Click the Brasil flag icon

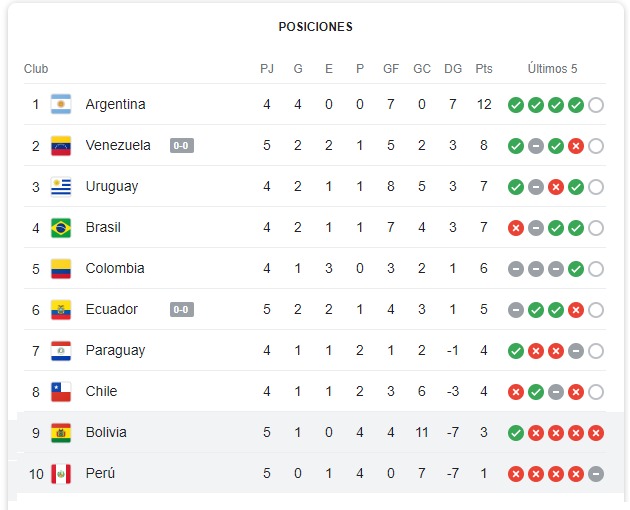coord(61,227)
